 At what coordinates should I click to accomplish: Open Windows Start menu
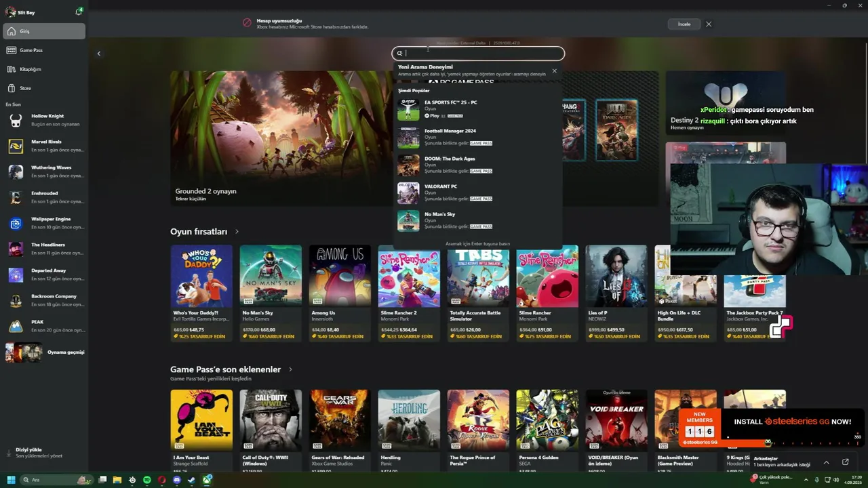click(11, 480)
